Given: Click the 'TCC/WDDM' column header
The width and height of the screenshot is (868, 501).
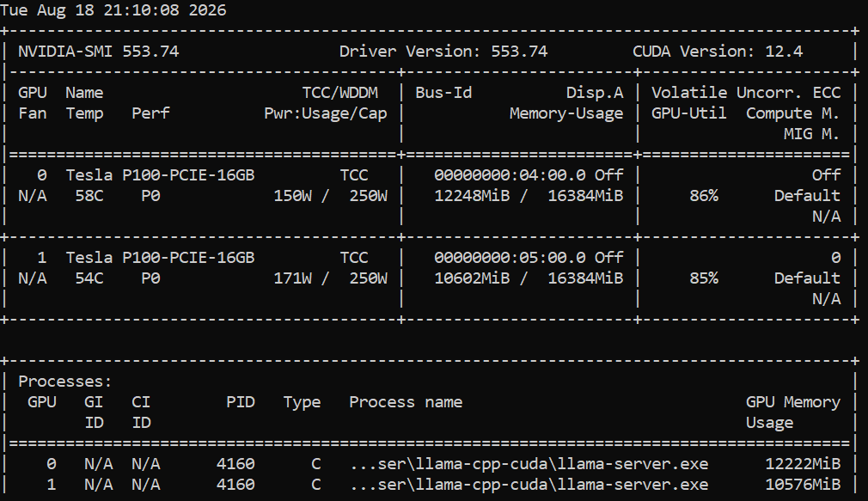Looking at the screenshot, I should coord(339,93).
